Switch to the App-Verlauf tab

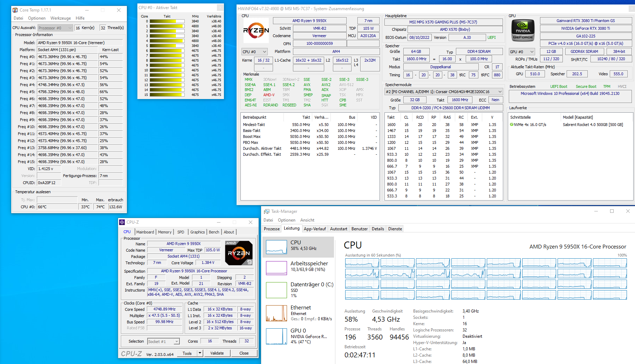pyautogui.click(x=315, y=229)
